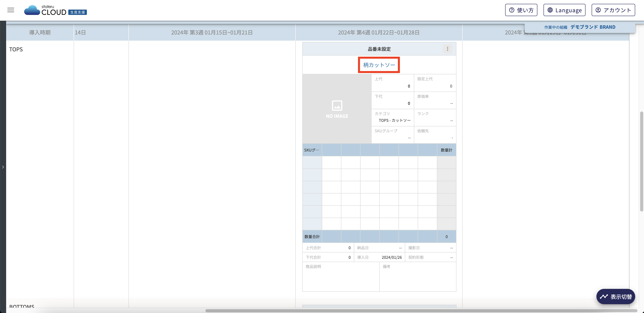
Task: Click the ランク field
Action: pyautogui.click(x=435, y=117)
